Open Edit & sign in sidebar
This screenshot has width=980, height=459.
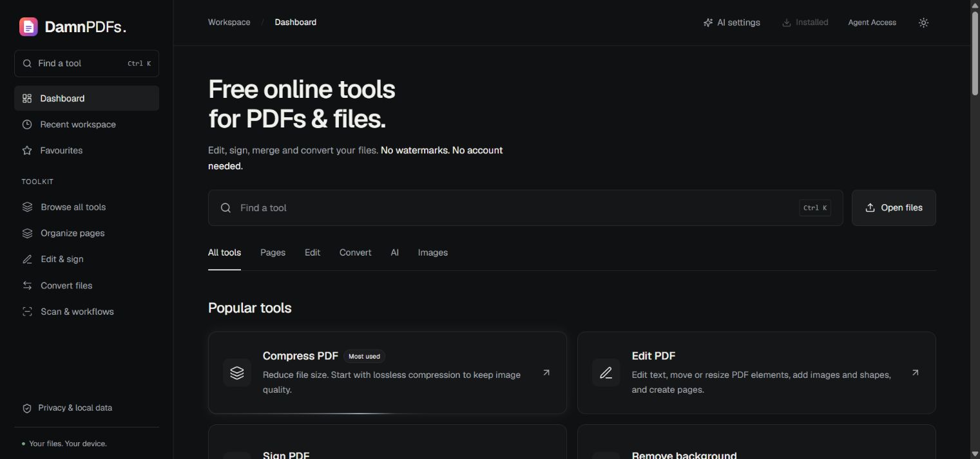coord(86,259)
